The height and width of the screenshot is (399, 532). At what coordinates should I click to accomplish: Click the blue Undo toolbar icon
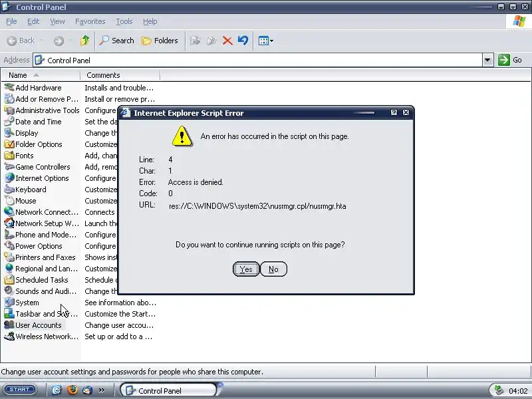[243, 41]
